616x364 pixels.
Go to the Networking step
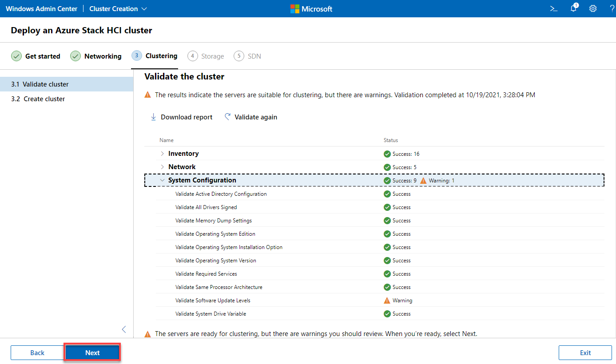(96, 56)
